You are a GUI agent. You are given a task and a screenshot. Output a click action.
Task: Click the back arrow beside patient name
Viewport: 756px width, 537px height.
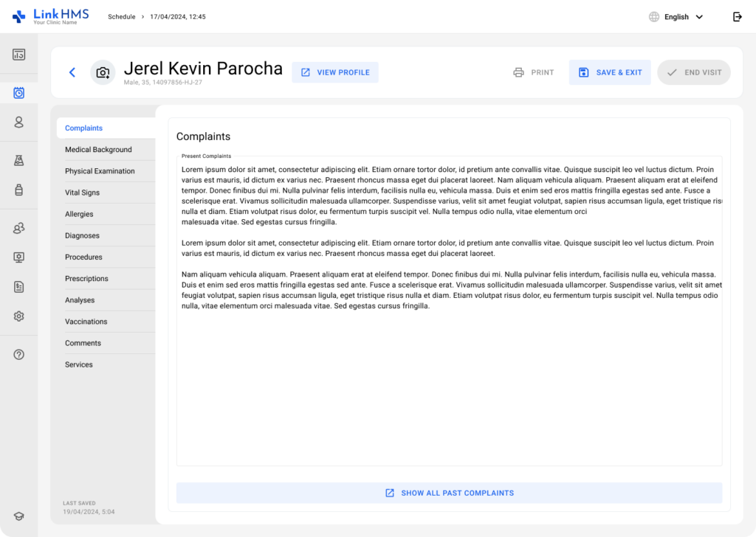click(x=72, y=72)
